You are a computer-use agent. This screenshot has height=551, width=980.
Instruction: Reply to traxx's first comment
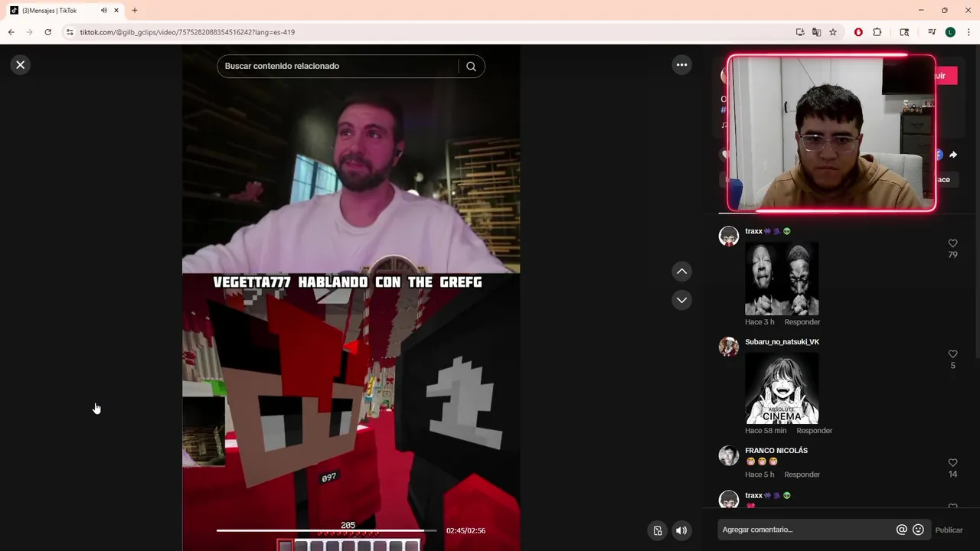click(802, 322)
